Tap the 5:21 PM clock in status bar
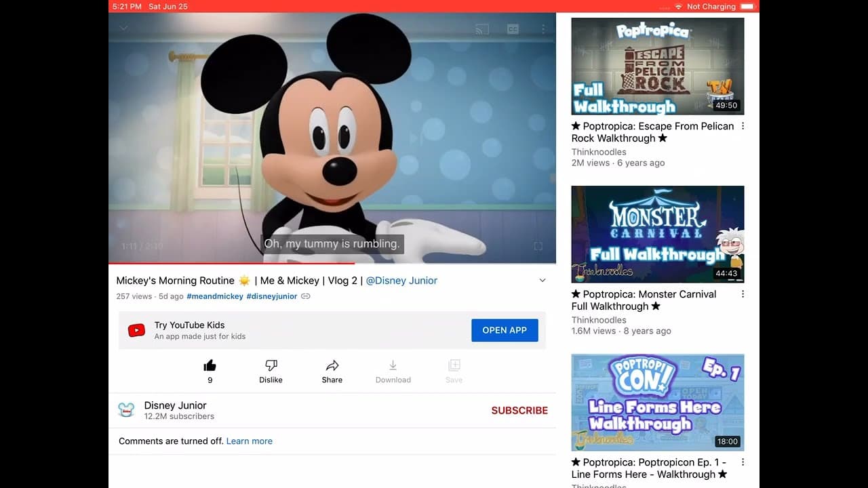This screenshot has width=868, height=488. pyautogui.click(x=127, y=6)
